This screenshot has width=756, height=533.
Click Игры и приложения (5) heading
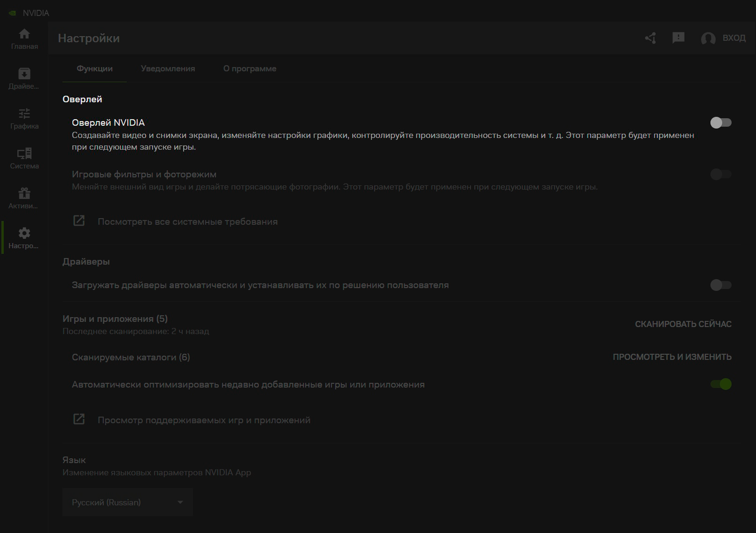(x=115, y=319)
